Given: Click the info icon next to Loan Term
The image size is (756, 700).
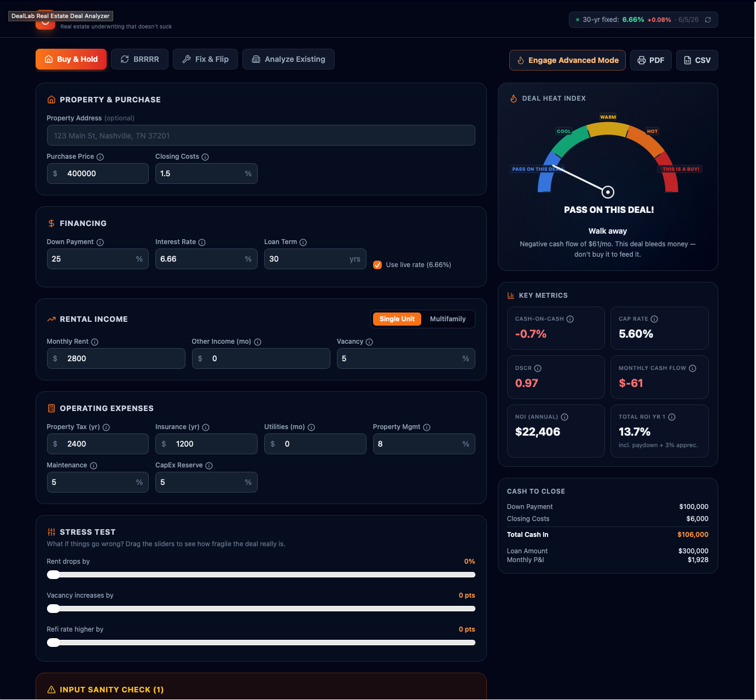Looking at the screenshot, I should coord(303,242).
